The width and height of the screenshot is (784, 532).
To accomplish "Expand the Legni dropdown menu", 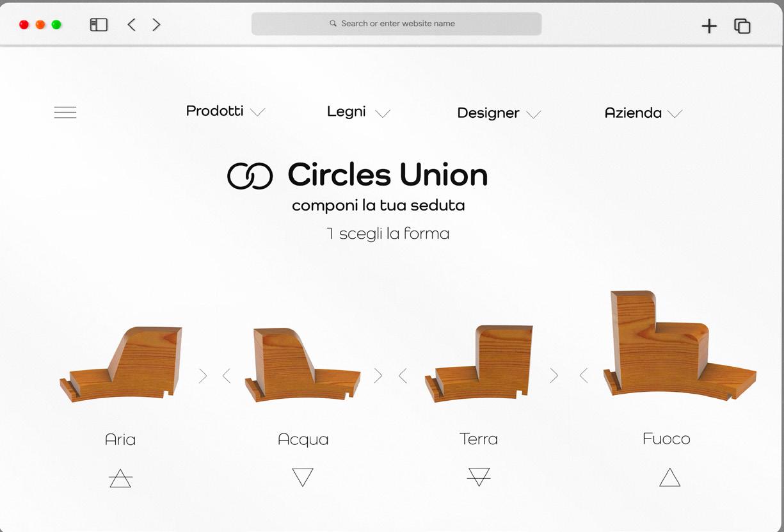I will click(358, 112).
